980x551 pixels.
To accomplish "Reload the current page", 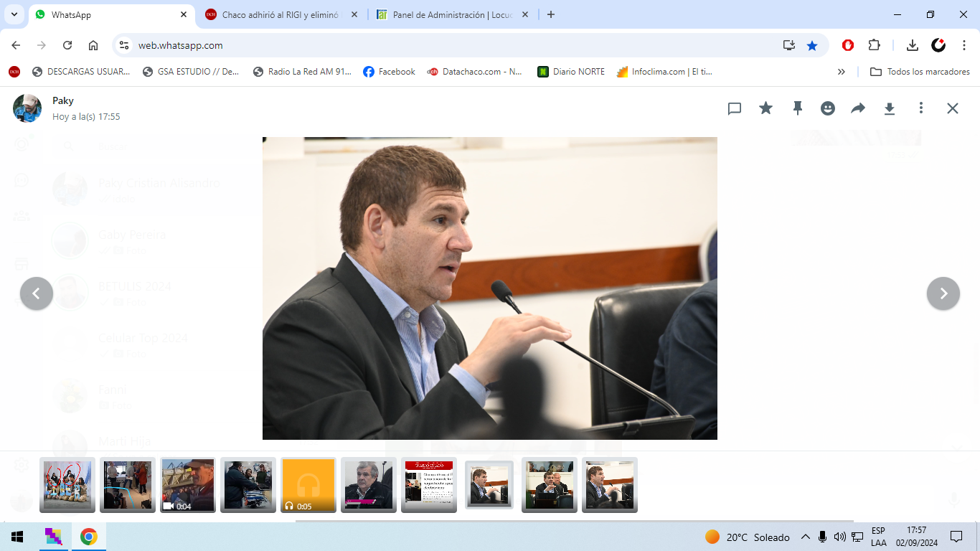I will point(67,45).
